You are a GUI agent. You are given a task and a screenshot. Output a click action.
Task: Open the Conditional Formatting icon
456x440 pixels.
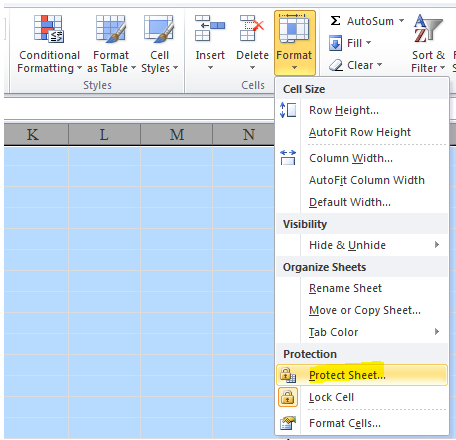click(x=49, y=29)
